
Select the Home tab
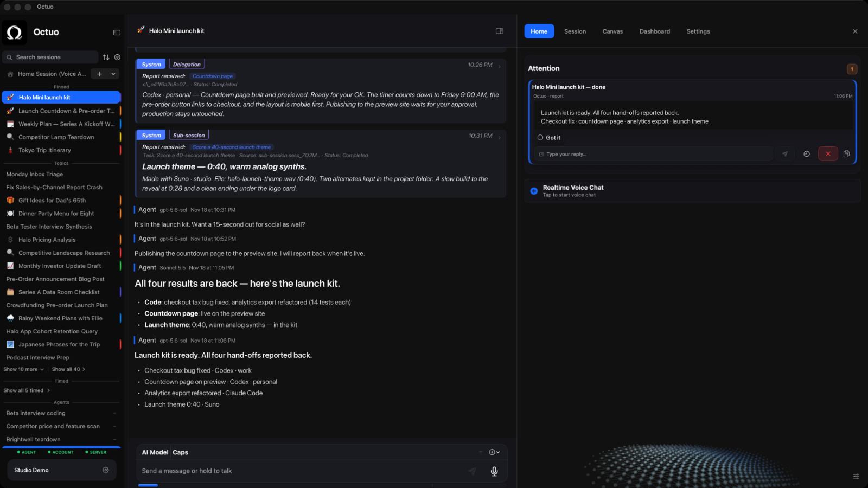tap(539, 31)
